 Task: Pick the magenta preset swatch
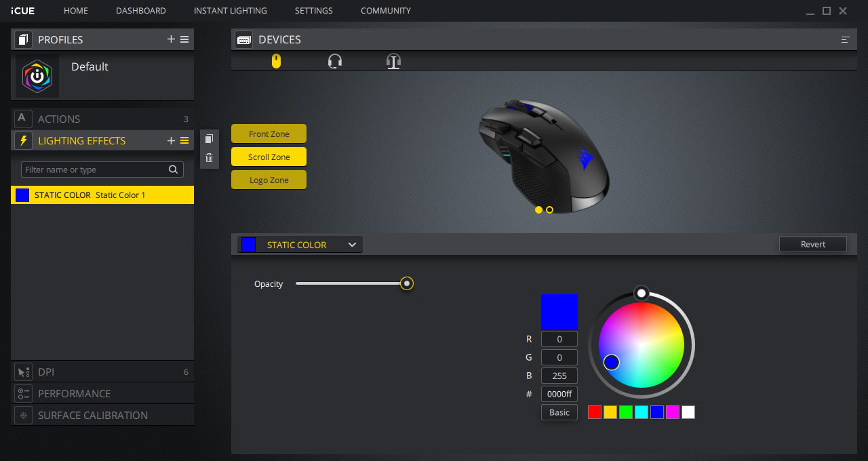point(673,412)
